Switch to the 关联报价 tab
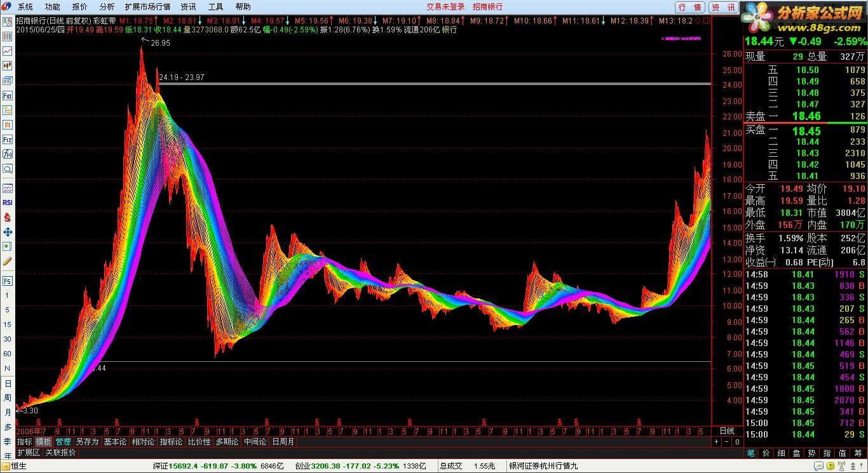 61,453
